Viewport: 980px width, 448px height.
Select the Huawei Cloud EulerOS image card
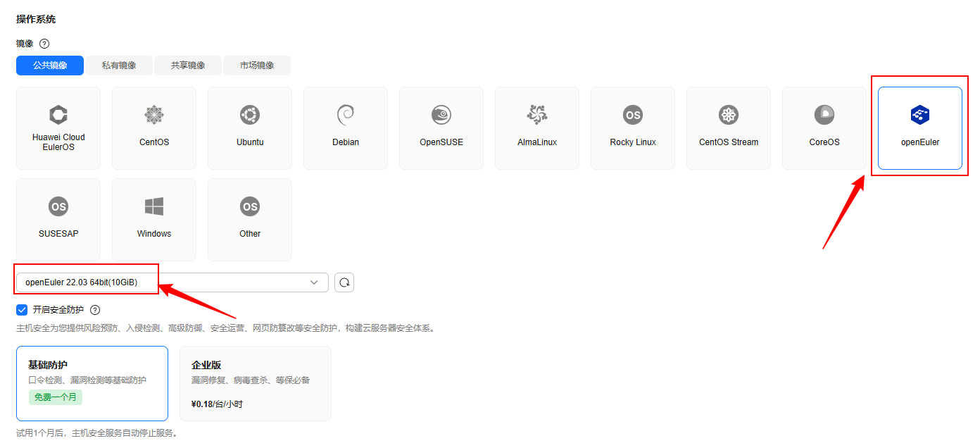[58, 128]
